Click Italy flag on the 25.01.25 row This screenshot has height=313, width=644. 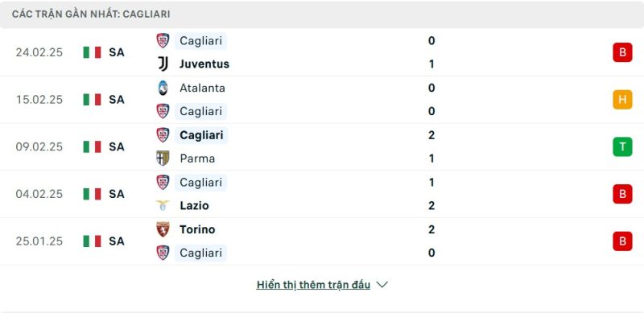coord(92,241)
